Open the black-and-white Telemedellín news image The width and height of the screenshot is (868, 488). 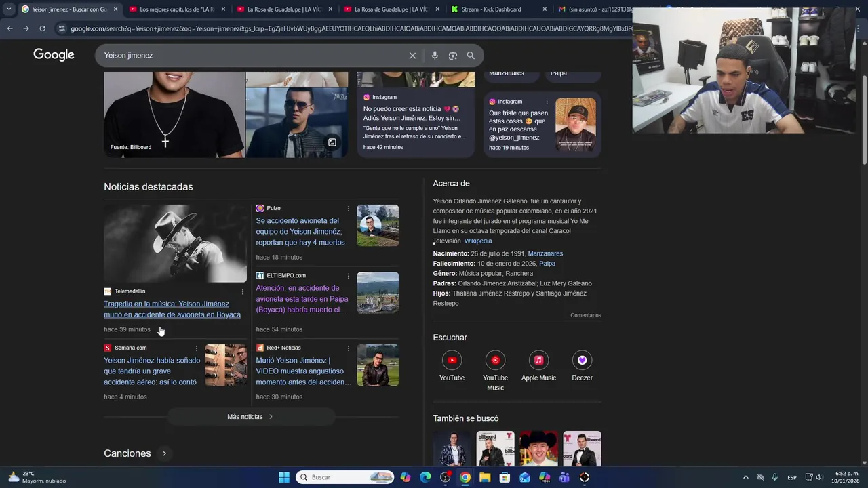(175, 243)
